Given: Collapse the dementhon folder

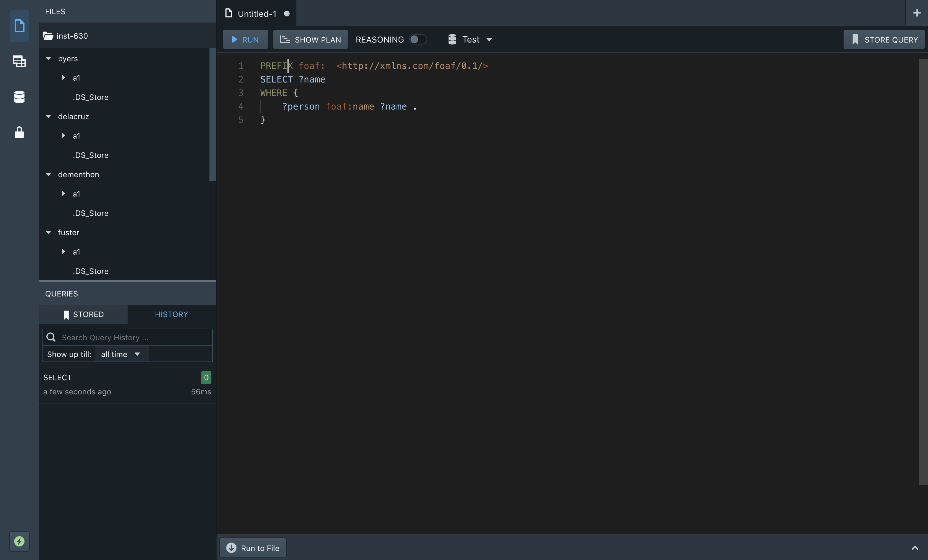Looking at the screenshot, I should coord(48,174).
